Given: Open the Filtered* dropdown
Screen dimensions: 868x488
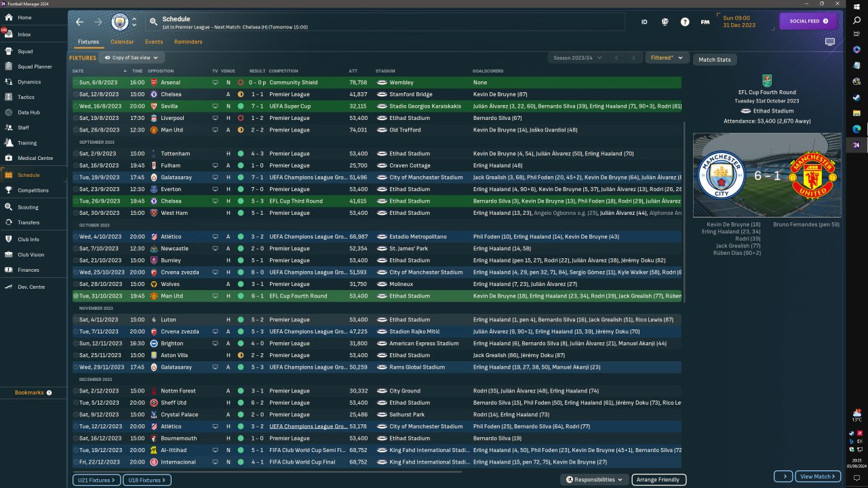Looking at the screenshot, I should click(x=667, y=58).
